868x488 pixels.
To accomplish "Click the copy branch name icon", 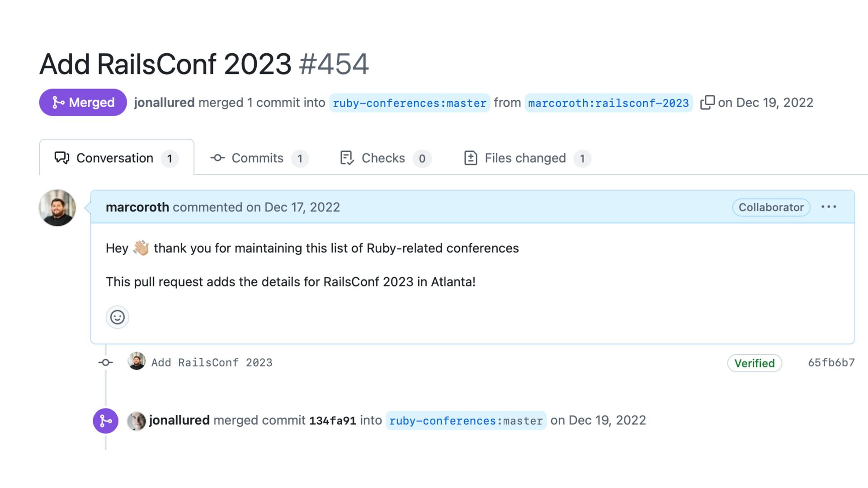I will click(x=707, y=103).
